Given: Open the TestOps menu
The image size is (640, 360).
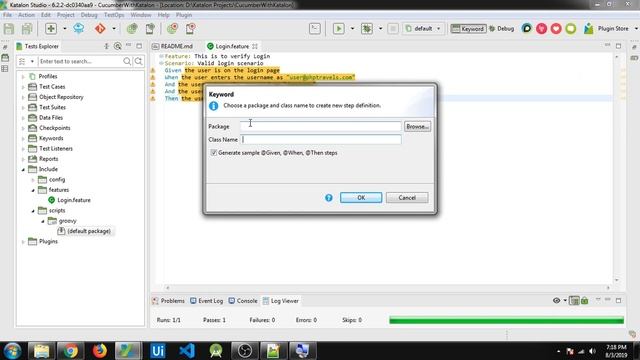Looking at the screenshot, I should [x=114, y=15].
